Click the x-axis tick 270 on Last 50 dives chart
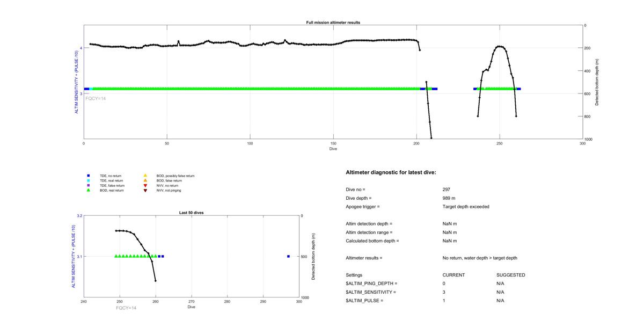Screen dimensions: 644x334 pos(191,302)
